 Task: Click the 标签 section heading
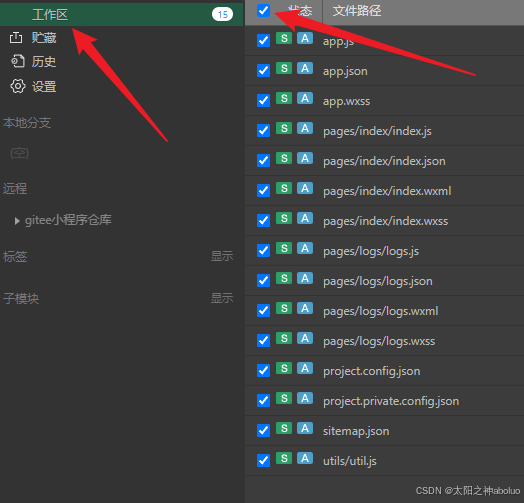point(15,257)
